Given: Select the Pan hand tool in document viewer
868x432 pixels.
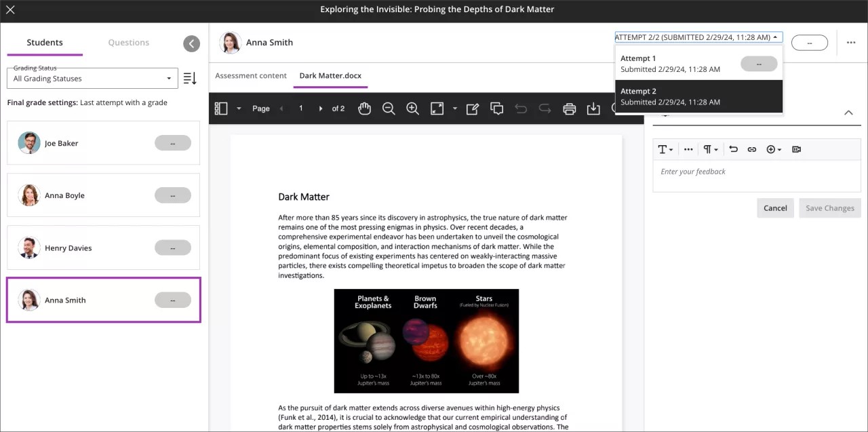Looking at the screenshot, I should point(364,108).
